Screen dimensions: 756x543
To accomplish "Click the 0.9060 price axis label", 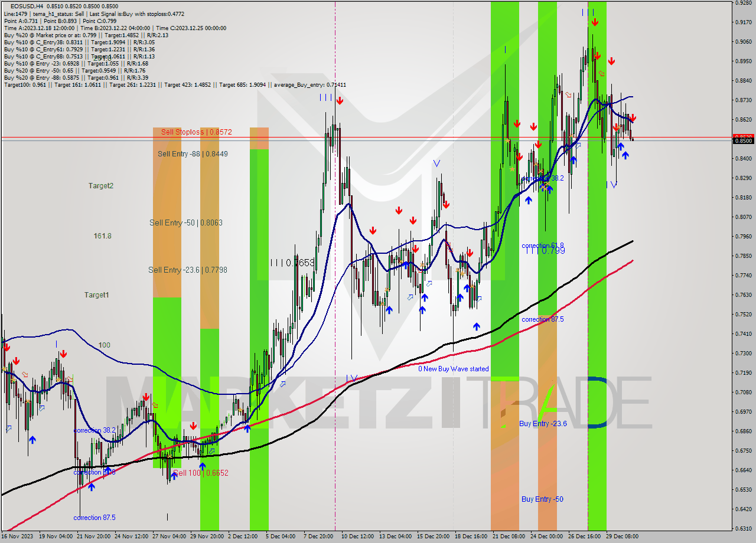I will [x=743, y=42].
